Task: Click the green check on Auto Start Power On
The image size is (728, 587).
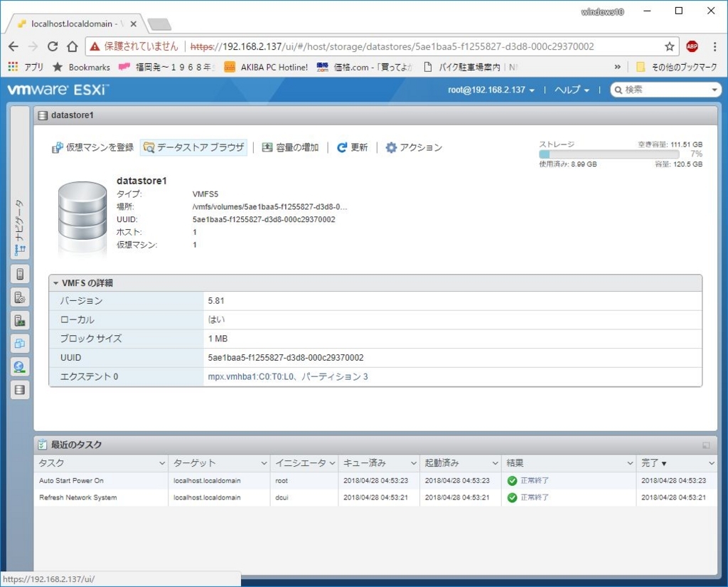Action: 512,480
